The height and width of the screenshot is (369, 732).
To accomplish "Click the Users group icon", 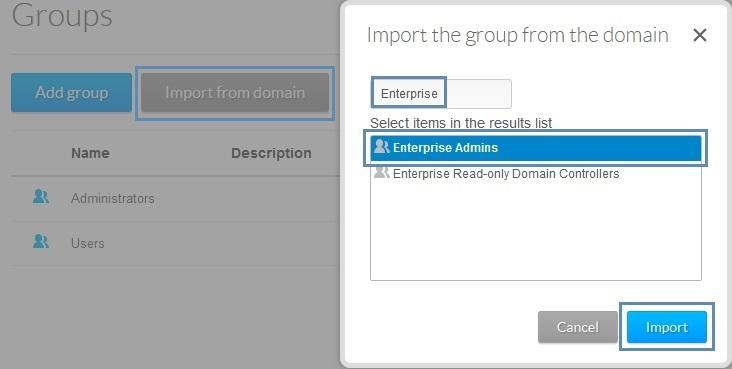I will click(41, 241).
